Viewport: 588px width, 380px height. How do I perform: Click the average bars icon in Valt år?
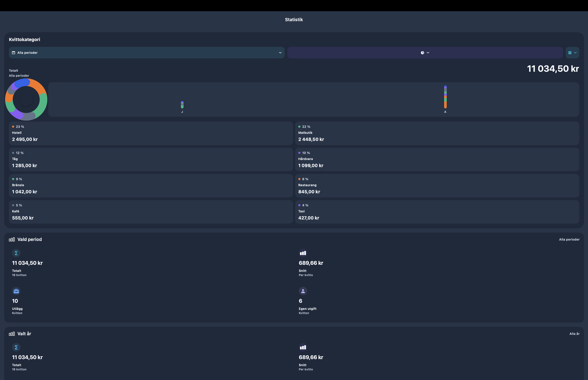[303, 347]
